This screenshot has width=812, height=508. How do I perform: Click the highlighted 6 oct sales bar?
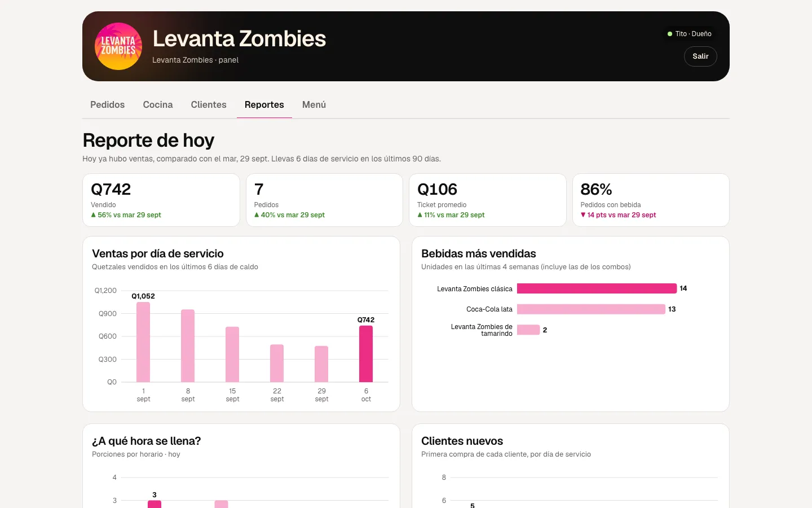point(366,354)
